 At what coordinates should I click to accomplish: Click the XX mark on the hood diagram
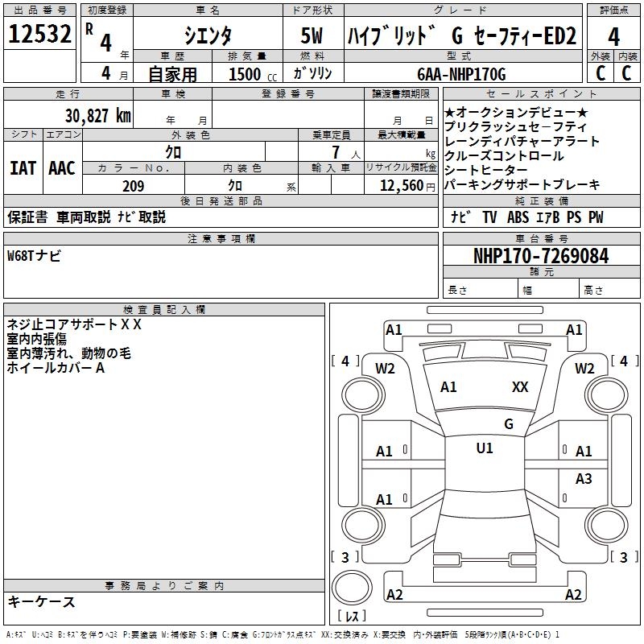[x=520, y=387]
